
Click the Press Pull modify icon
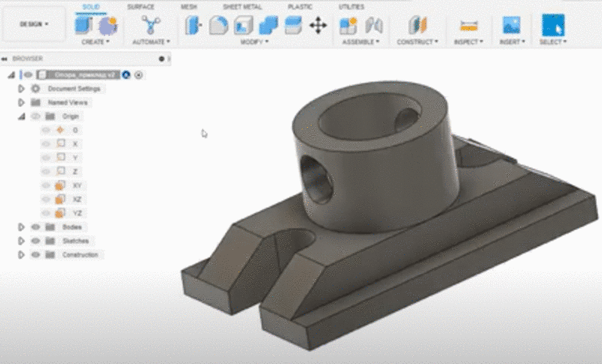[193, 25]
